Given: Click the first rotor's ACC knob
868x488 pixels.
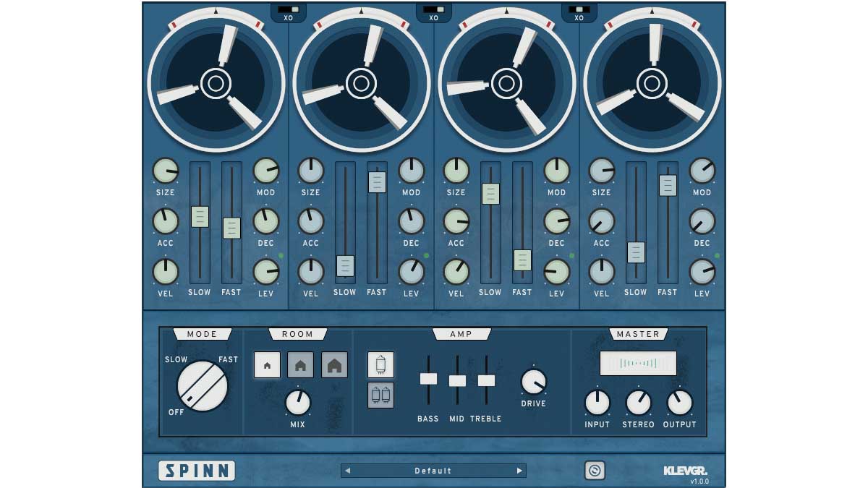Looking at the screenshot, I should pyautogui.click(x=166, y=221).
